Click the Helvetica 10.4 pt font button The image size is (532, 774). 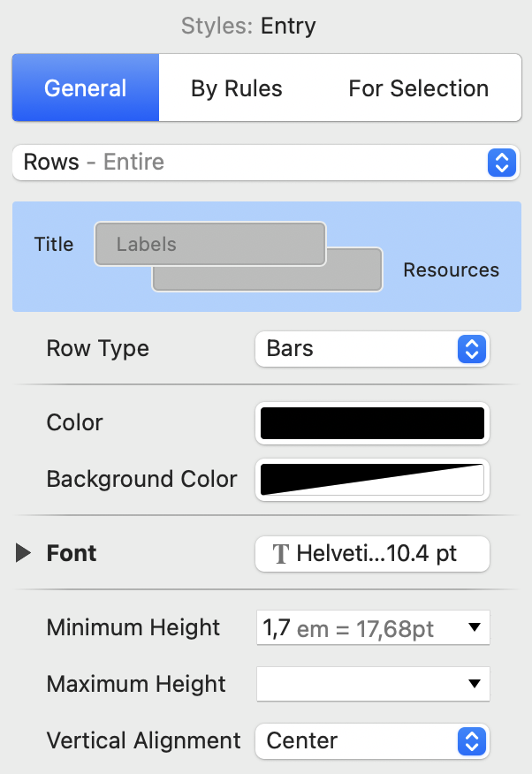371,553
